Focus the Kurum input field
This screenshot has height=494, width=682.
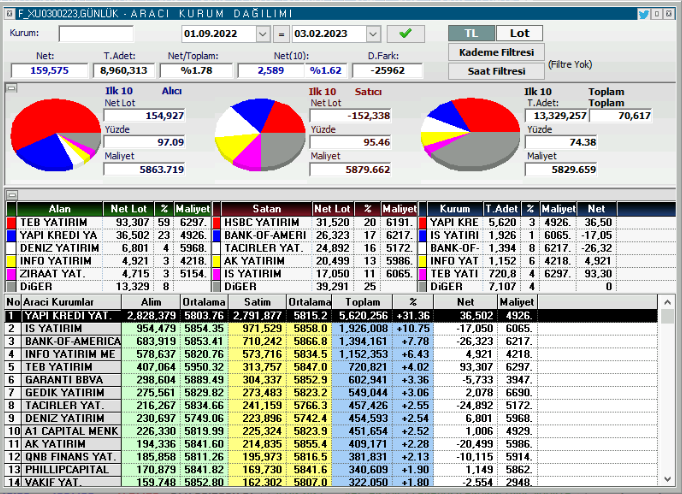tap(96, 33)
